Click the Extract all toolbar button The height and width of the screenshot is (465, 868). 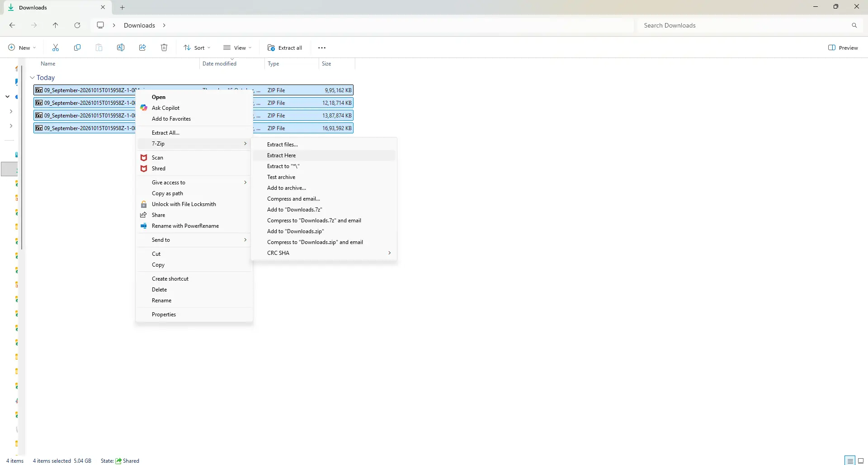click(x=285, y=48)
